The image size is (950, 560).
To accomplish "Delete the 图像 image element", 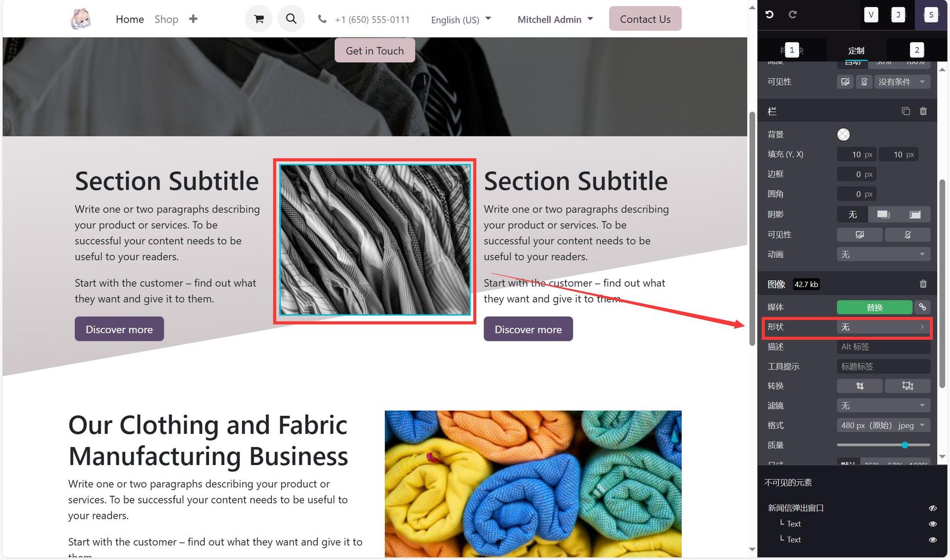I will pyautogui.click(x=923, y=284).
